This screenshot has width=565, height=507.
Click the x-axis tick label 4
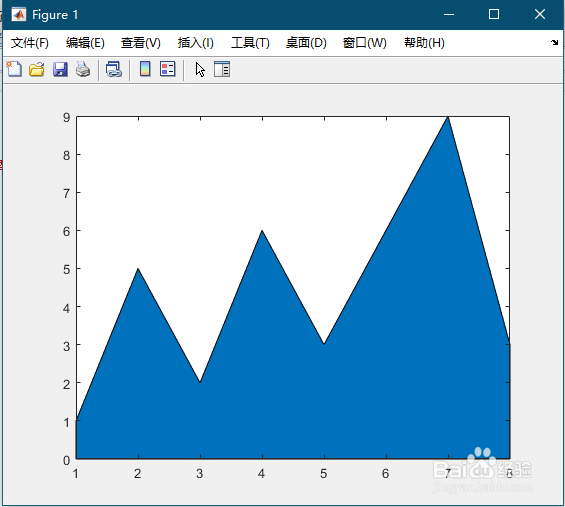point(262,473)
